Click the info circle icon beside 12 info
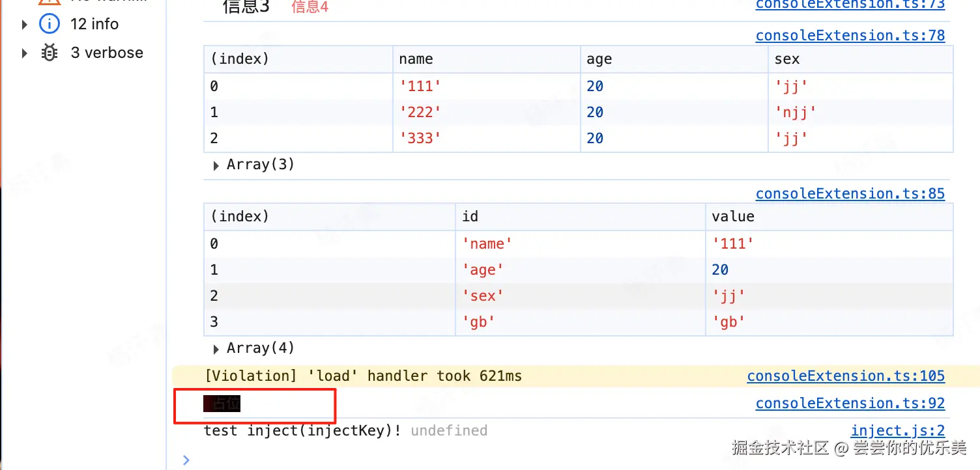Image resolution: width=980 pixels, height=470 pixels. coord(50,25)
